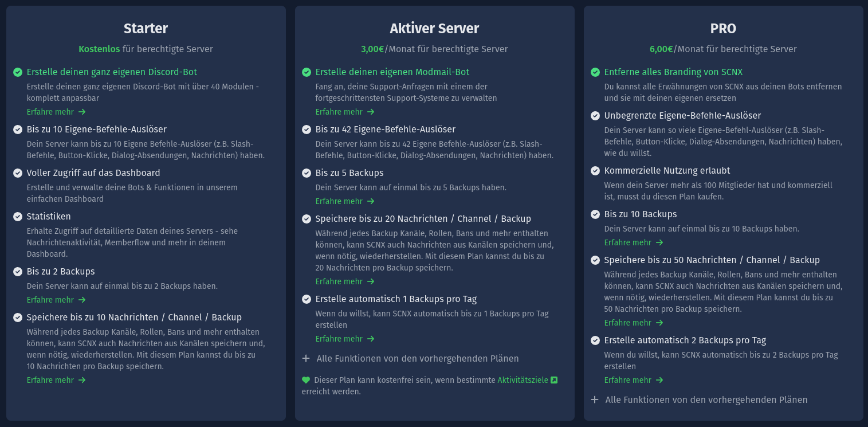This screenshot has height=427, width=868.
Task: Open 'Erfahre mehr' under 1 Backups pro Tag
Action: 345,339
